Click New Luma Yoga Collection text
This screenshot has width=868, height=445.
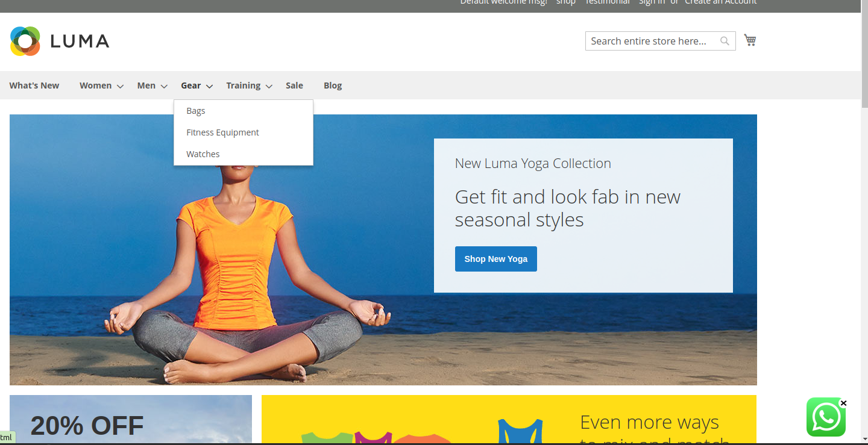click(x=533, y=163)
